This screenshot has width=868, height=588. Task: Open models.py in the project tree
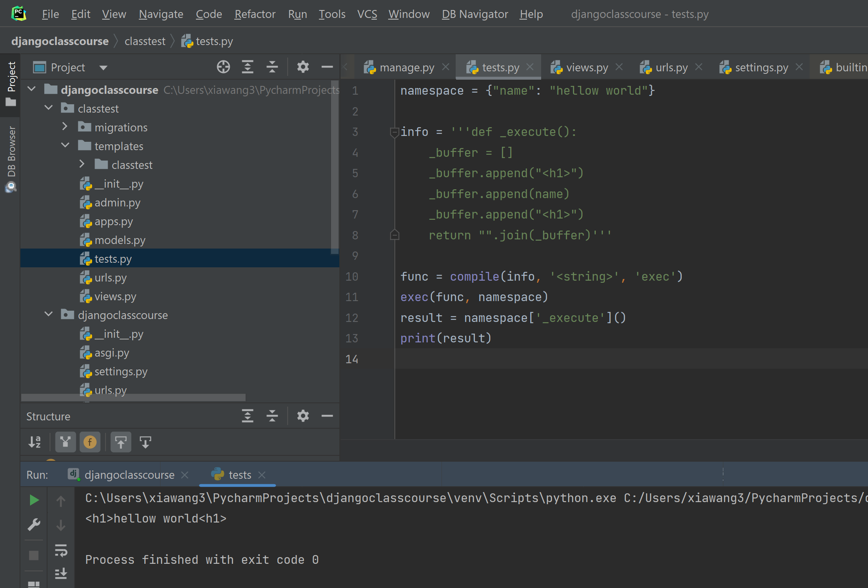click(x=120, y=240)
